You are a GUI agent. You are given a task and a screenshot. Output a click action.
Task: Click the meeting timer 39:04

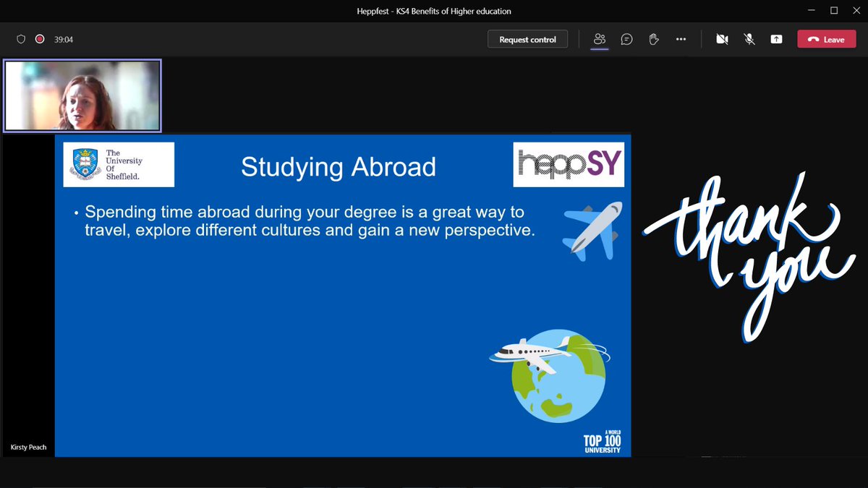click(x=64, y=40)
